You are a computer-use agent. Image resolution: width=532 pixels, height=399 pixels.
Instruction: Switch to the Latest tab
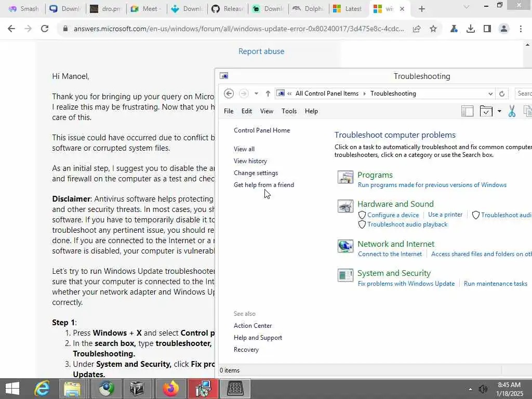(349, 9)
